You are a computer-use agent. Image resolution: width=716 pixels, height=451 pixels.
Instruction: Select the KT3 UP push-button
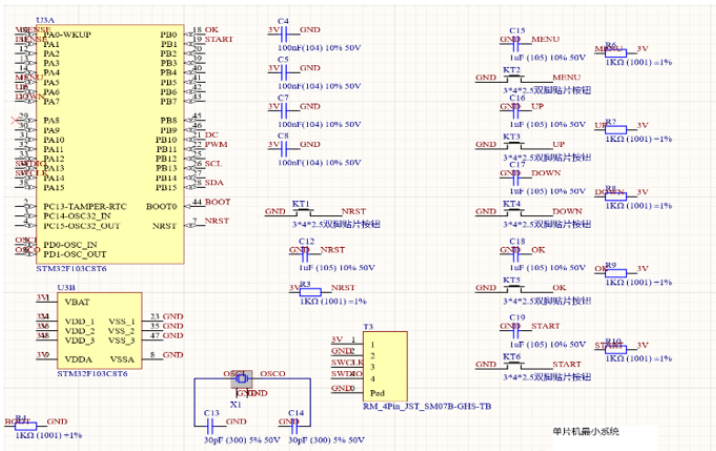tap(514, 145)
